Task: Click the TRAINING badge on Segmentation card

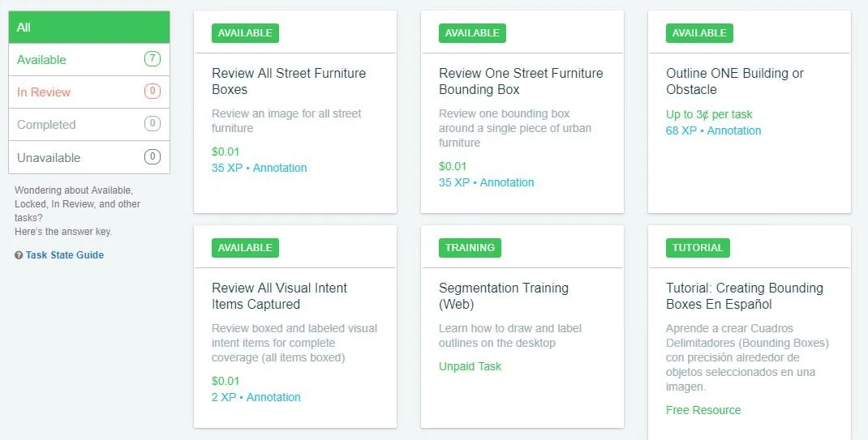Action: pos(470,248)
